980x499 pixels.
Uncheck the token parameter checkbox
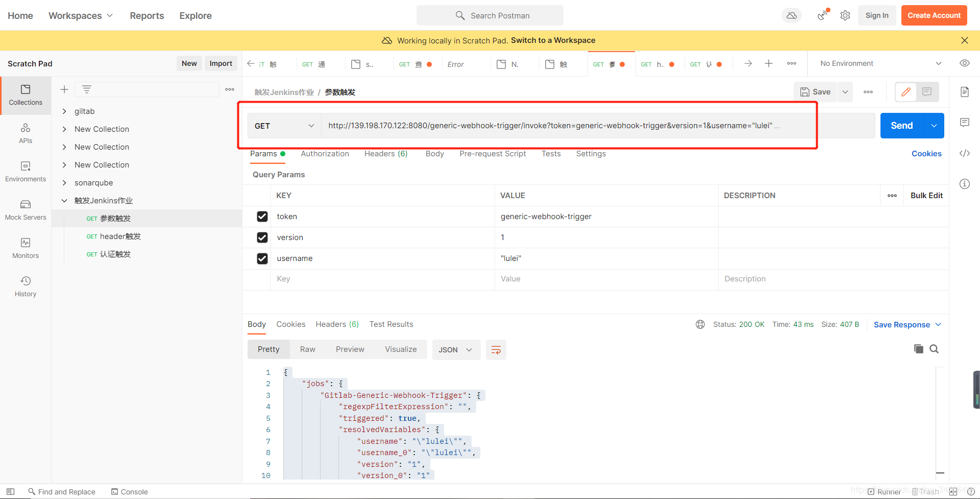point(262,217)
